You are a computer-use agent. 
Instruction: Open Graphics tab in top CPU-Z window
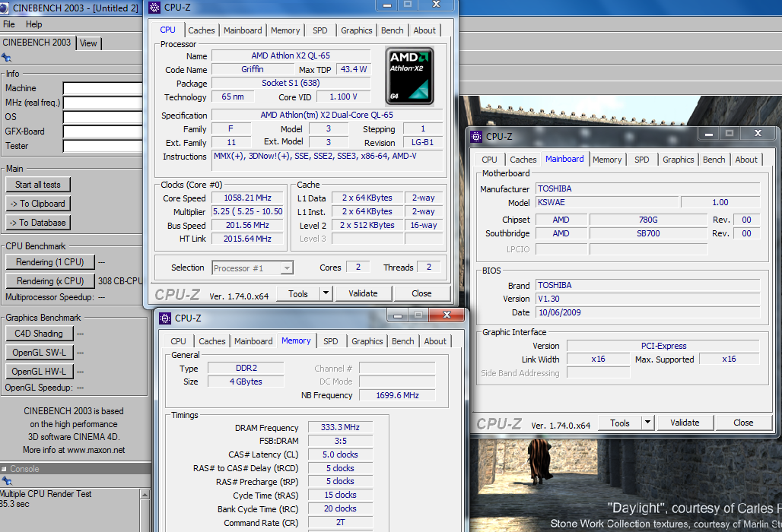357,30
